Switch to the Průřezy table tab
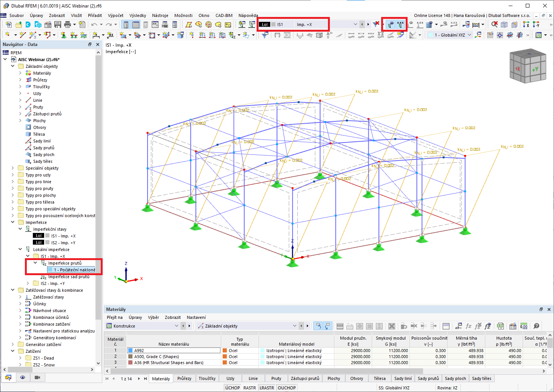The image size is (554, 392). [184, 378]
